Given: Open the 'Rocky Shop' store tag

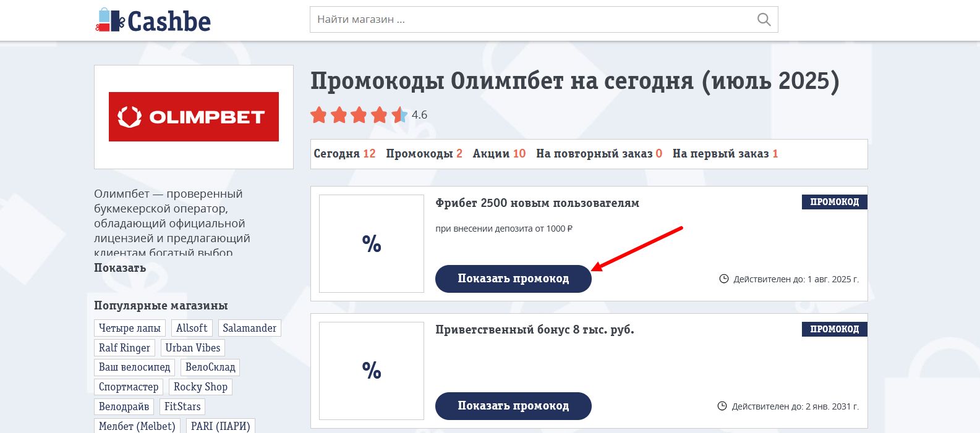Looking at the screenshot, I should point(200,387).
